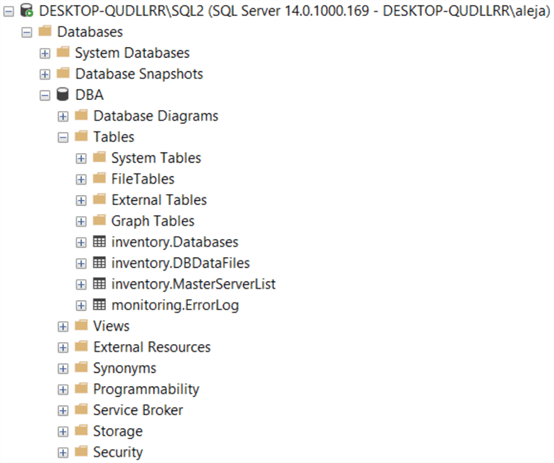
Task: Select the Synonyms label
Action: 125,368
